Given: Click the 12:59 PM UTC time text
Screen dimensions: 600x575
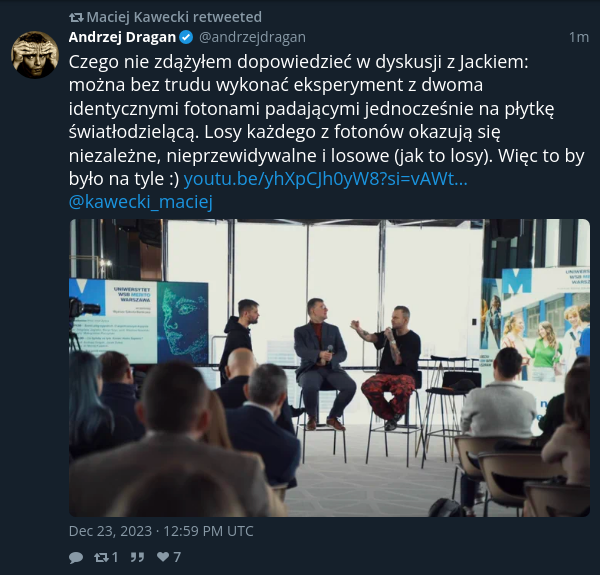Looking at the screenshot, I should coord(208,531).
